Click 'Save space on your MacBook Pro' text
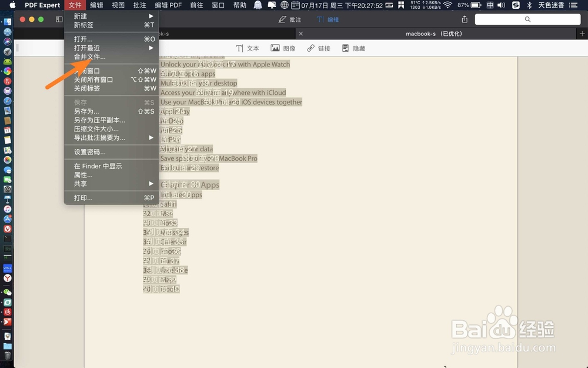 point(209,158)
